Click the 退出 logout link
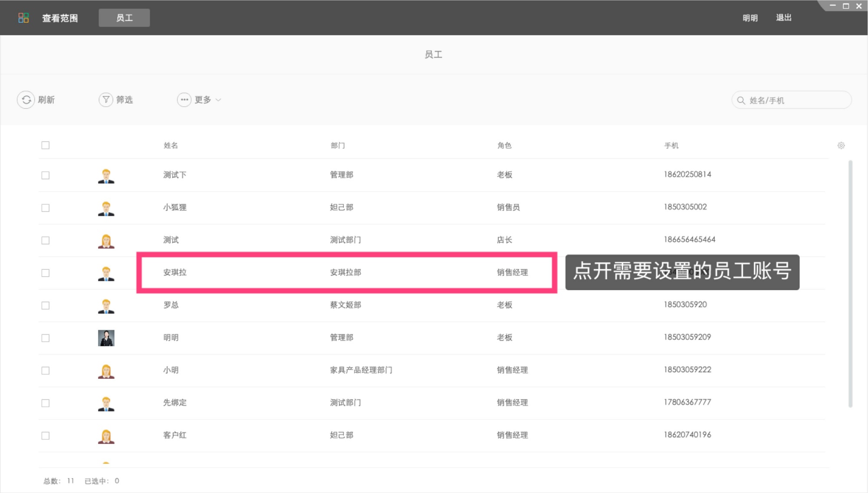The width and height of the screenshot is (868, 493). point(783,18)
